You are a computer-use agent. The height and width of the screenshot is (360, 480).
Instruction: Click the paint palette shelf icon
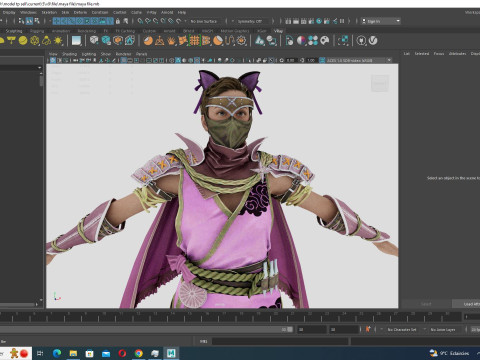[325, 41]
